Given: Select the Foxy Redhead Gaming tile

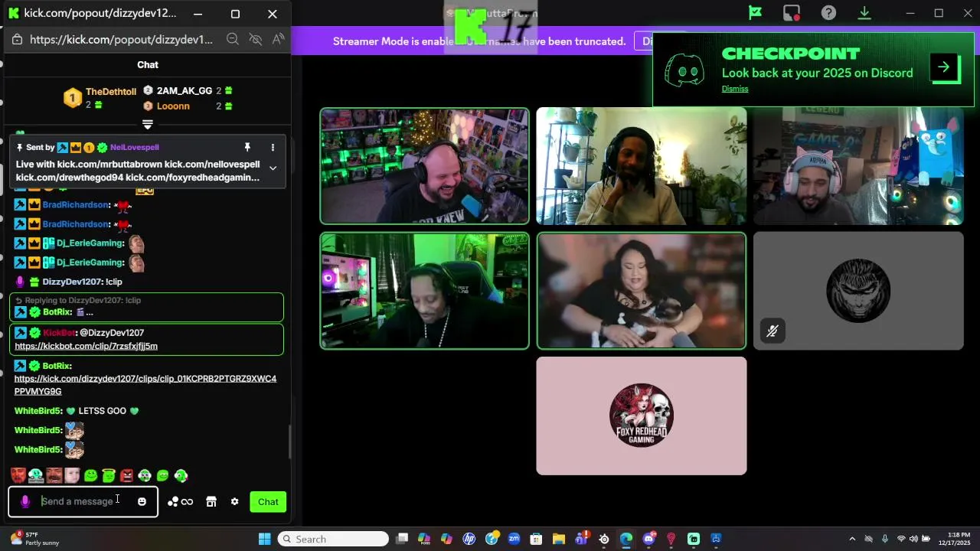Looking at the screenshot, I should [x=641, y=416].
